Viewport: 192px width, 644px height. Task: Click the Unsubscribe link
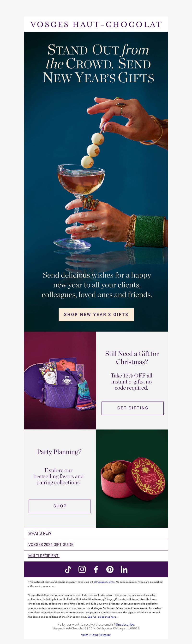click(x=125, y=624)
